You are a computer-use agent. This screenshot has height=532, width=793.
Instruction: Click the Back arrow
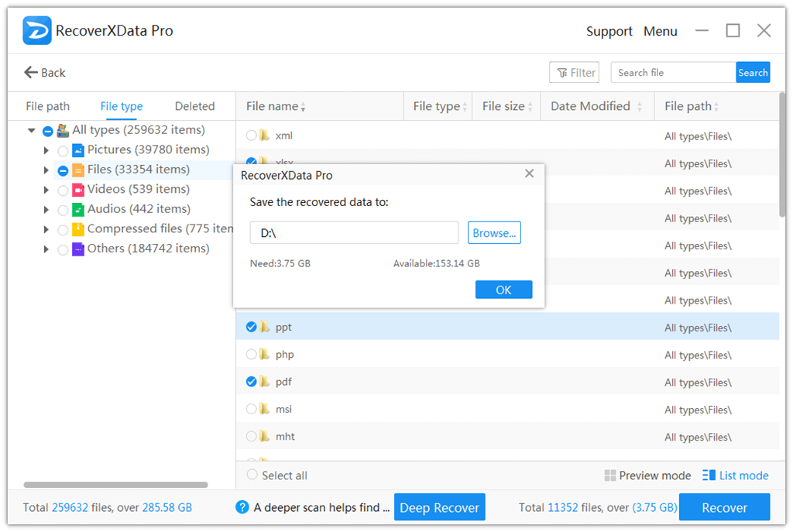tap(29, 72)
